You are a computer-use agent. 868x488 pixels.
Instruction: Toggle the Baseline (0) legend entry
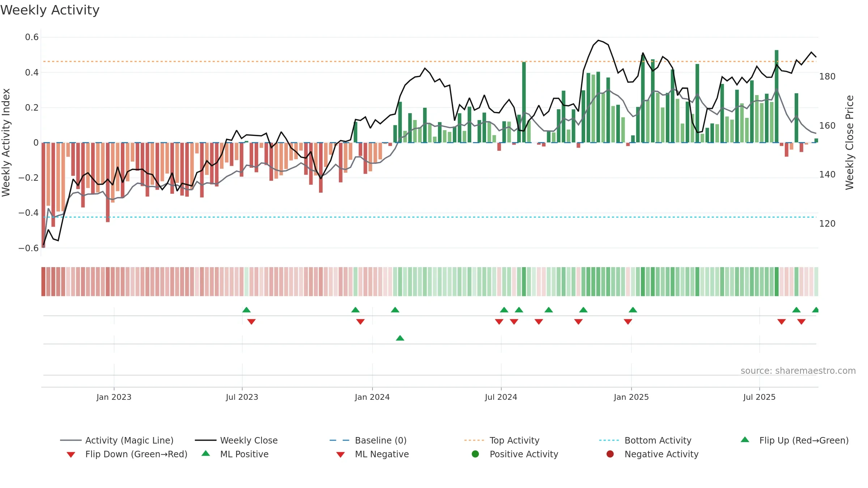click(368, 440)
